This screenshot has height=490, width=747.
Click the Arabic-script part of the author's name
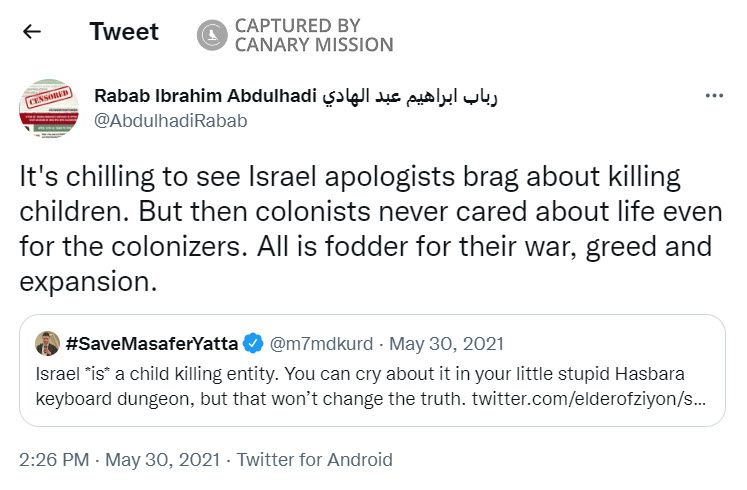coord(410,96)
